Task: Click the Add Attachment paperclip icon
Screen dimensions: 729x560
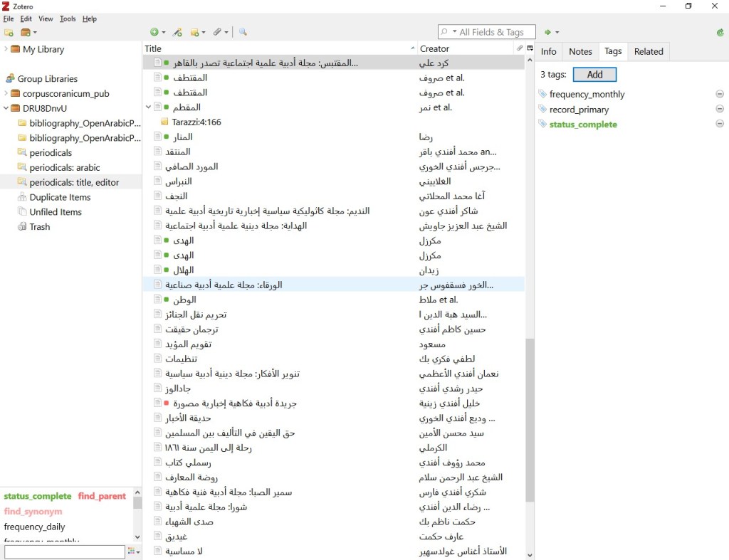Action: pyautogui.click(x=219, y=32)
